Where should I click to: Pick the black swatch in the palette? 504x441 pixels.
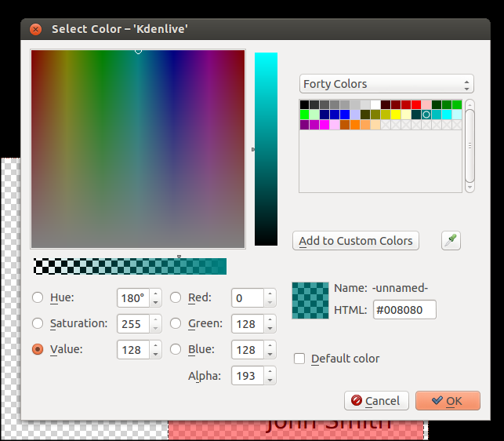coord(304,104)
